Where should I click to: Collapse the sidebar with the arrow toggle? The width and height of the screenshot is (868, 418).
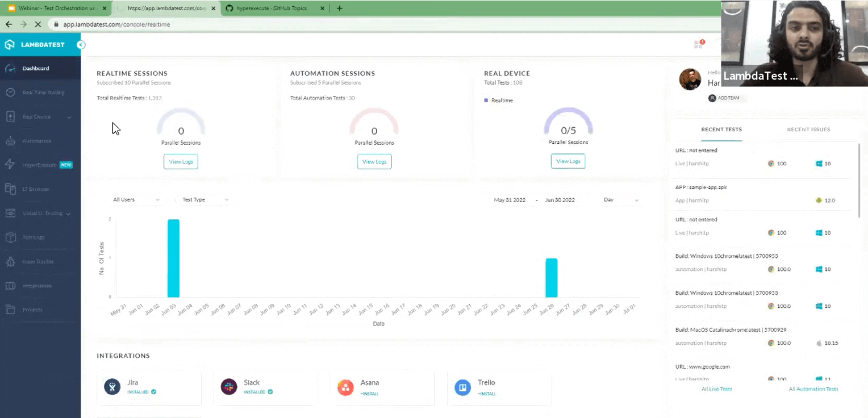81,44
